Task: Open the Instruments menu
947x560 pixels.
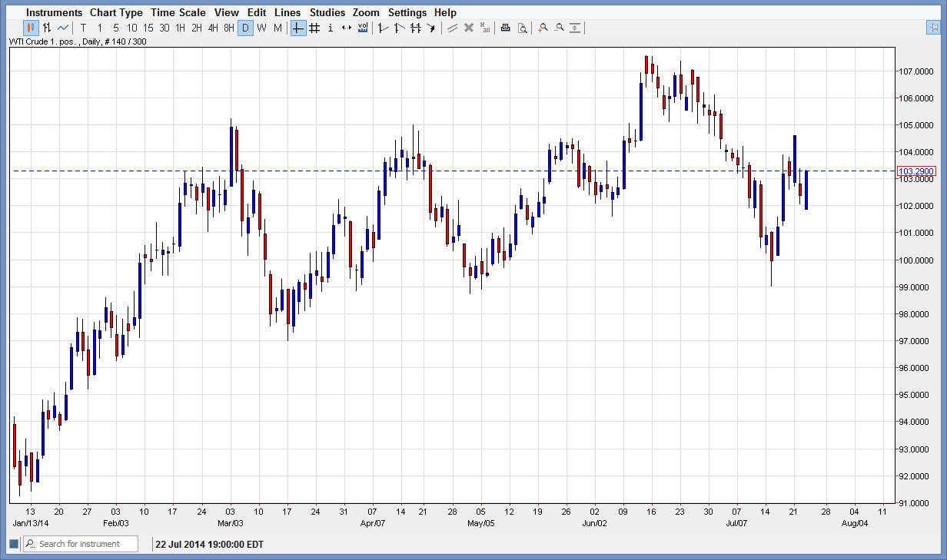Action: click(x=53, y=12)
